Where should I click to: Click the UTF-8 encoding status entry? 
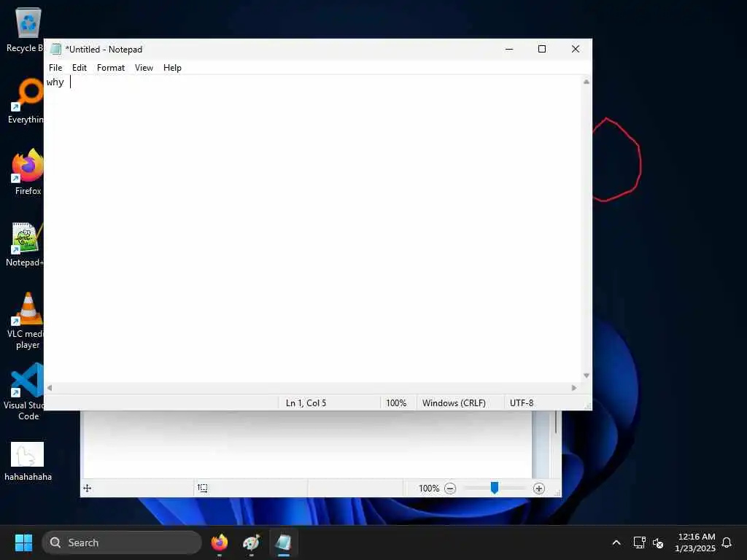point(522,402)
